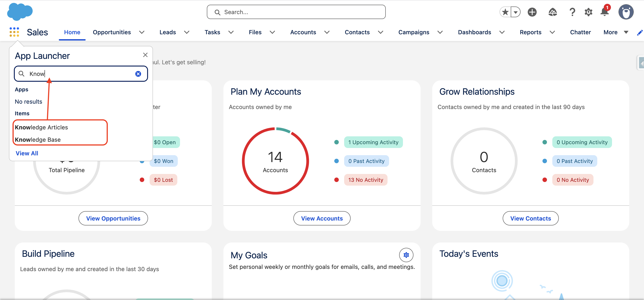Click the Favorites star icon

click(505, 12)
